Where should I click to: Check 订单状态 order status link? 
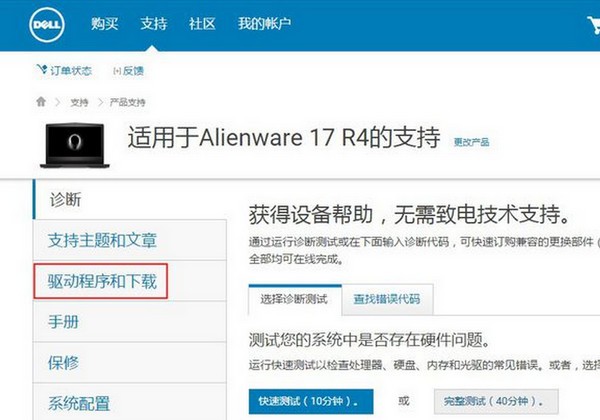[64, 70]
